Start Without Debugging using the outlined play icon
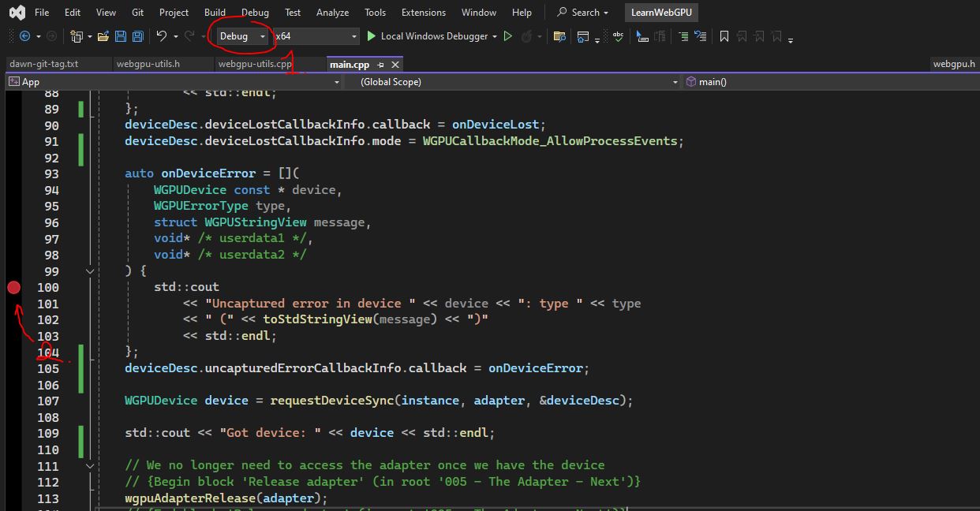 (x=508, y=36)
